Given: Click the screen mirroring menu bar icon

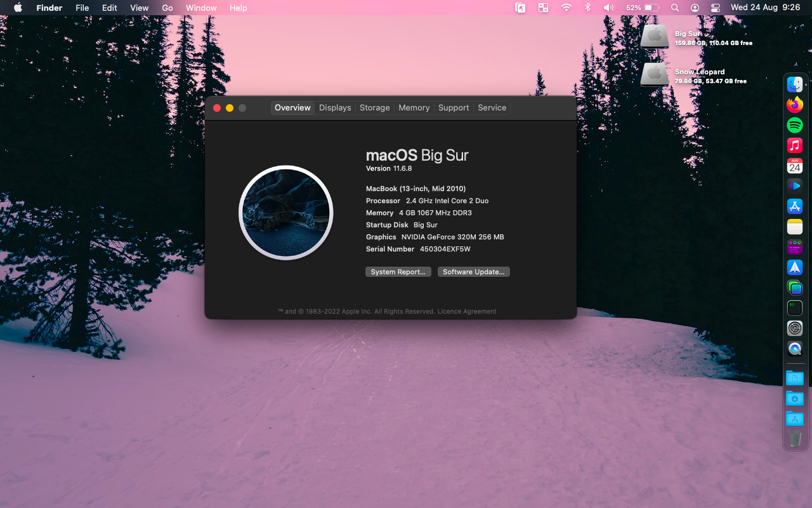Looking at the screenshot, I should [x=520, y=8].
